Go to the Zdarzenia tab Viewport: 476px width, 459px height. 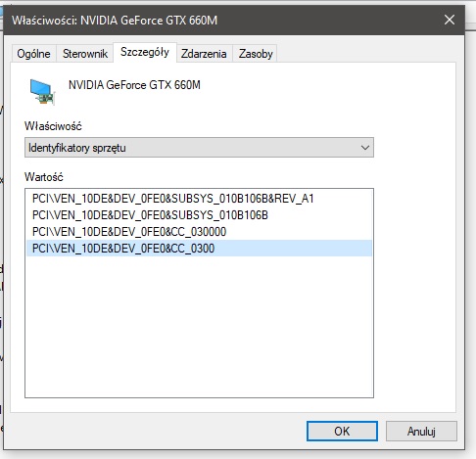pos(204,54)
